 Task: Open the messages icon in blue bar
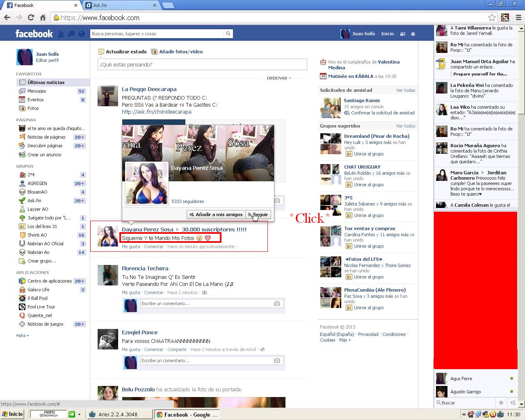click(x=71, y=34)
